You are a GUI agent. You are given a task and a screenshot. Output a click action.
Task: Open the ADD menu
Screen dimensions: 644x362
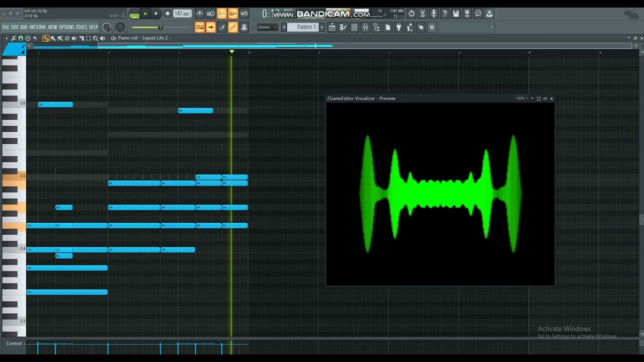(24, 27)
